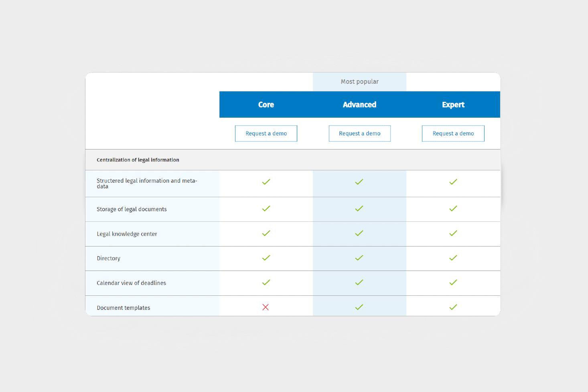
Task: Click the Core checkmark for Storage of legal documents
Action: click(266, 208)
